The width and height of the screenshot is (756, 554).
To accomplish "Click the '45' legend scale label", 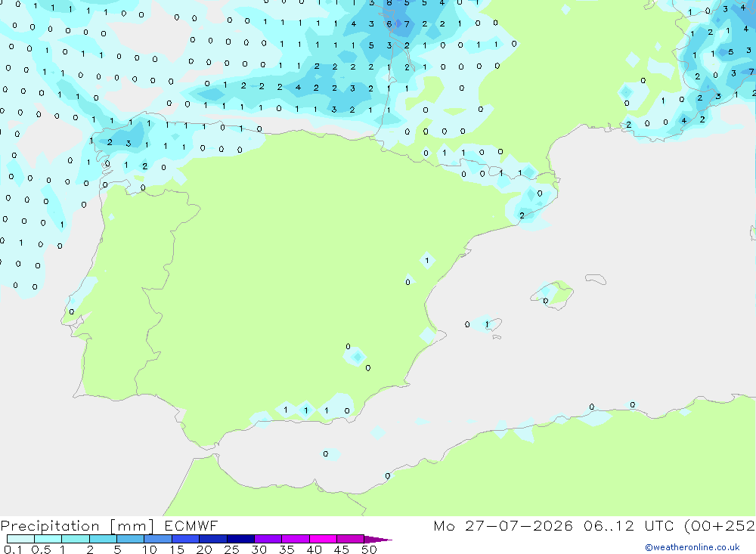I will click(x=342, y=549).
